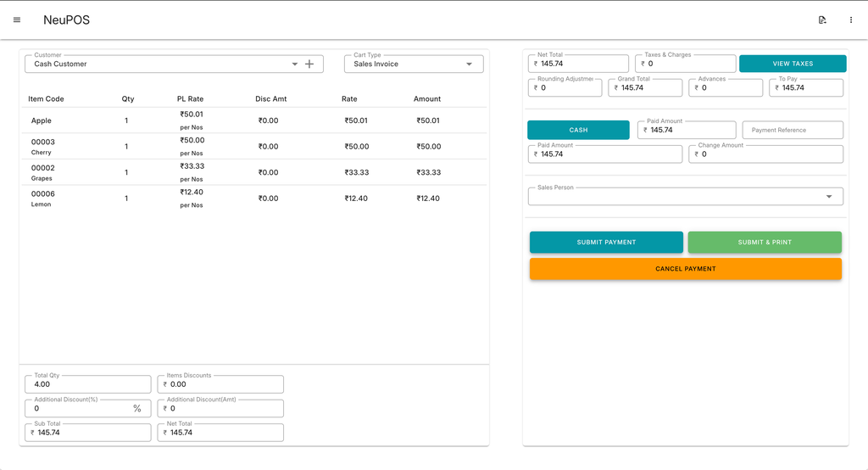Viewport: 868px width, 470px height.
Task: Click the VIEW TAXES button
Action: pyautogui.click(x=793, y=64)
